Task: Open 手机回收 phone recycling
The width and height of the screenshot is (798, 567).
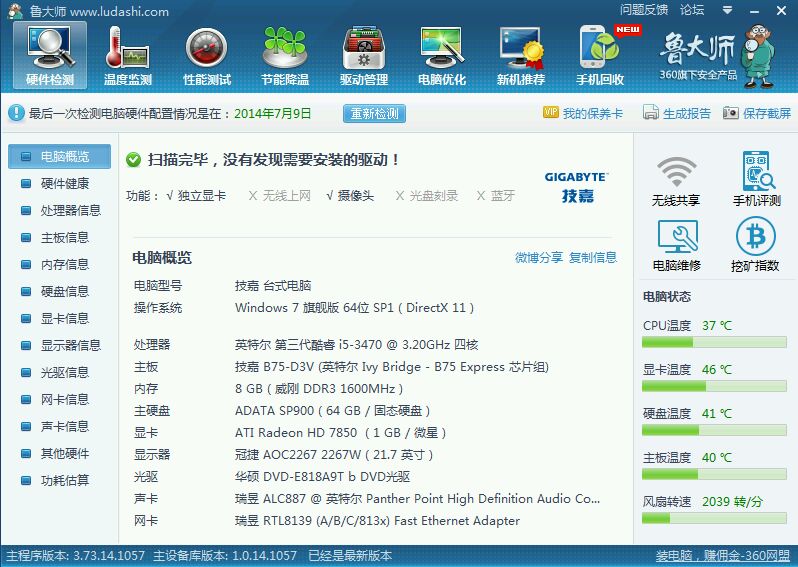Action: pos(600,55)
